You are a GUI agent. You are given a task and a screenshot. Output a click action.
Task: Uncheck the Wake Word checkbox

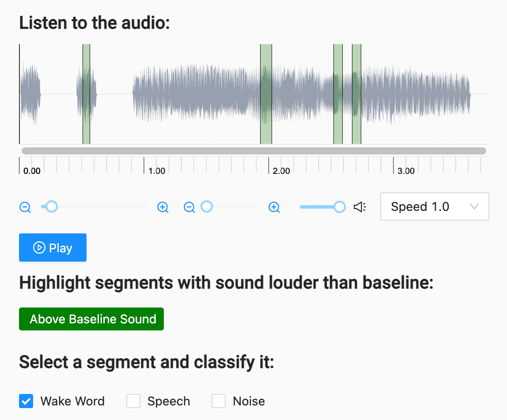[x=26, y=401]
